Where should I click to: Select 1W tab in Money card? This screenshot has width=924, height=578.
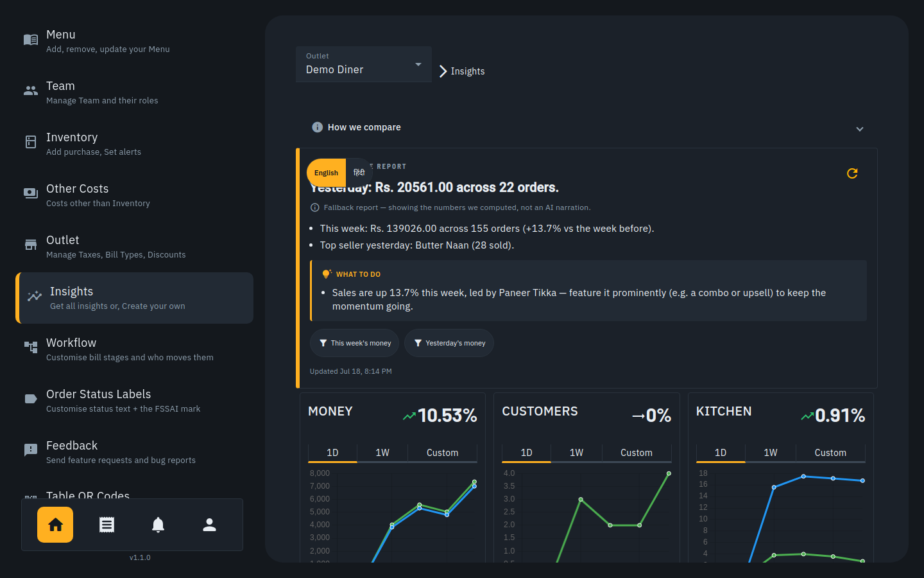tap(382, 453)
